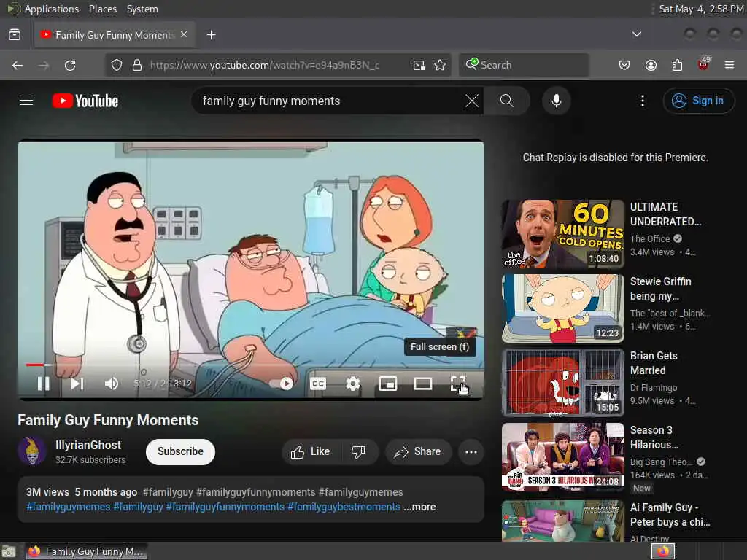Turn on closed captions
This screenshot has height=560, width=747.
tap(318, 384)
